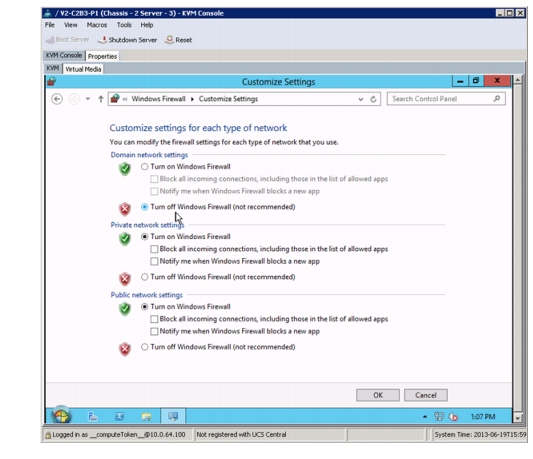
Task: Click the Customize Settings window title icon
Action: (x=52, y=82)
